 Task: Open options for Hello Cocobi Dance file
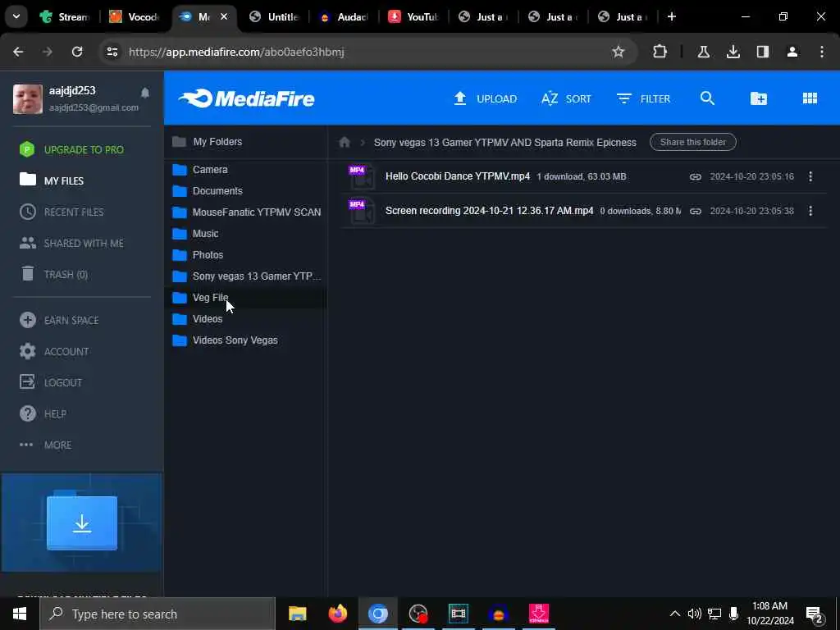pyautogui.click(x=810, y=176)
